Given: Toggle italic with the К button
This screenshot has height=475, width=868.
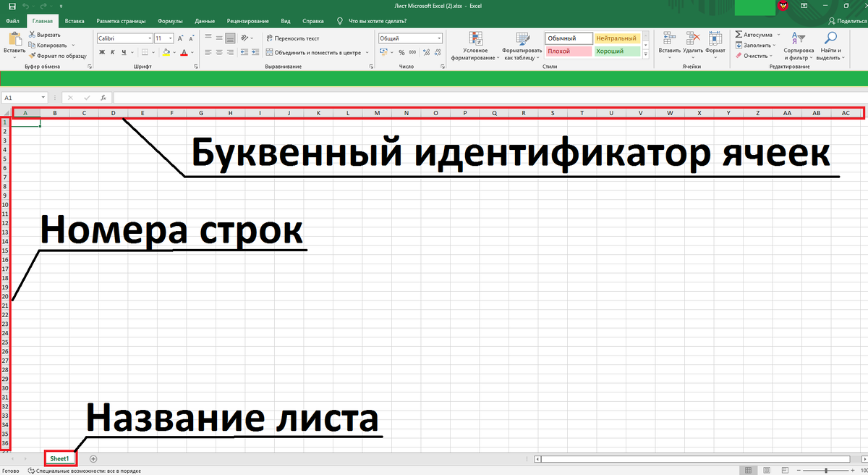Looking at the screenshot, I should (114, 52).
